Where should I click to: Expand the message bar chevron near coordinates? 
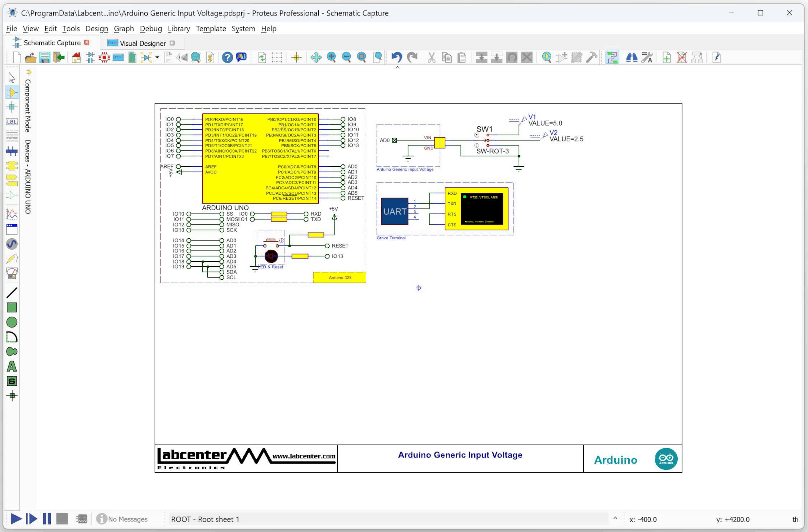[615, 518]
